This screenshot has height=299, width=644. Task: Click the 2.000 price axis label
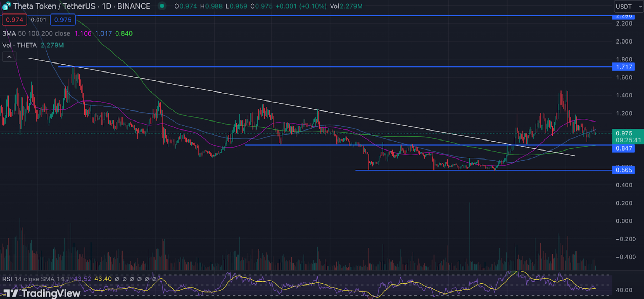[624, 41]
